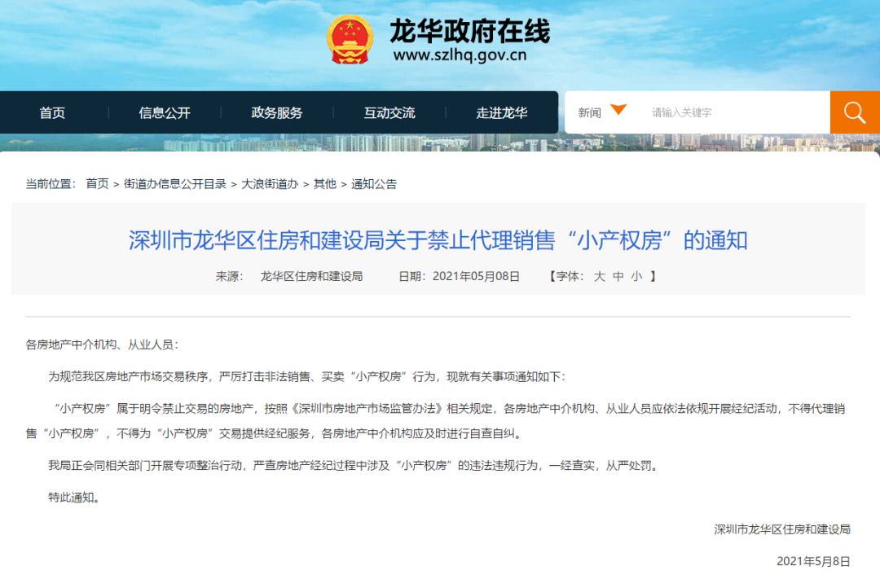Click the source text 龙华区住房和建设局

click(311, 276)
